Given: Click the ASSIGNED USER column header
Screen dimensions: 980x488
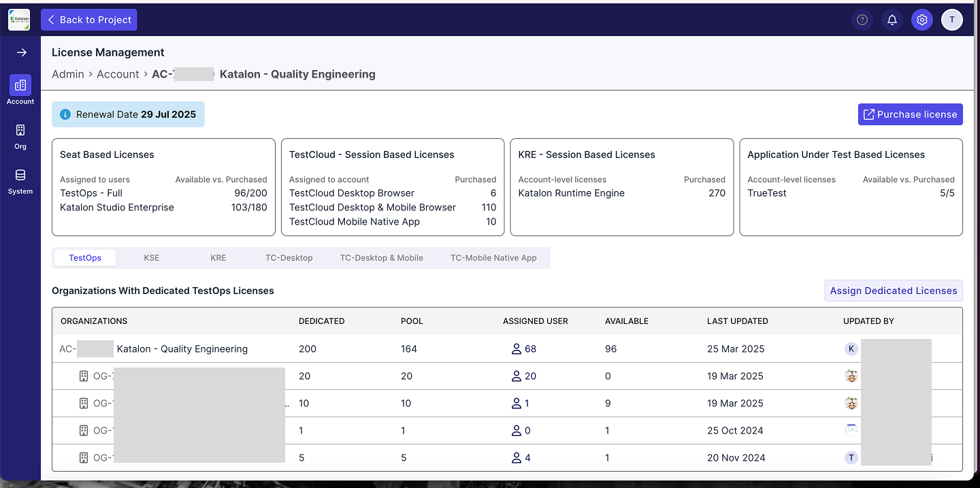Looking at the screenshot, I should point(535,321).
